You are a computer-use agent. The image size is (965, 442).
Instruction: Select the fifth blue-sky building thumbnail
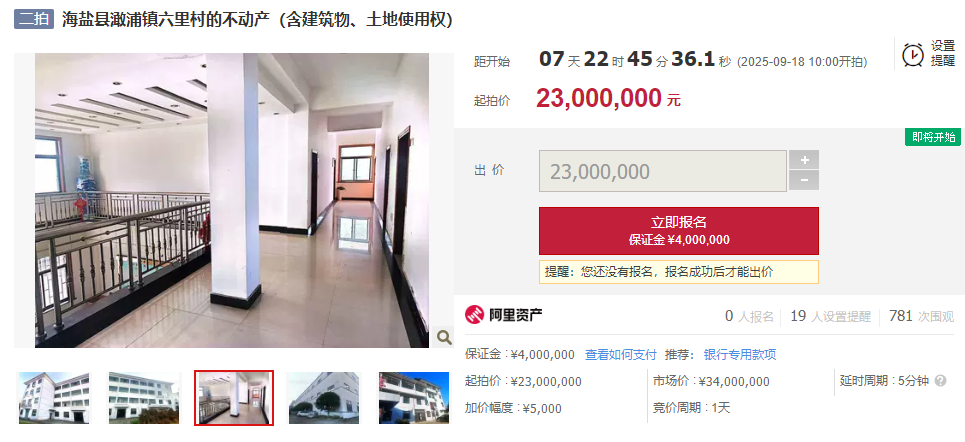coord(414,398)
